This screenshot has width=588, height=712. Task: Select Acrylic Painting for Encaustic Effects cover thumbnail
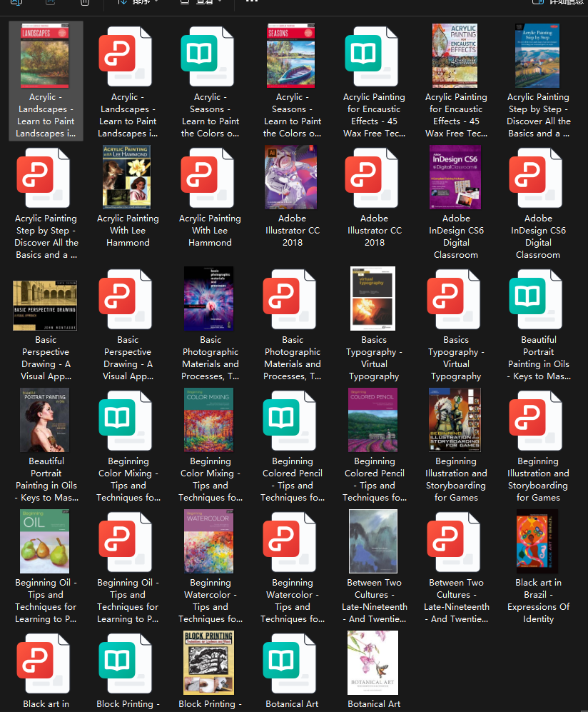coord(455,56)
